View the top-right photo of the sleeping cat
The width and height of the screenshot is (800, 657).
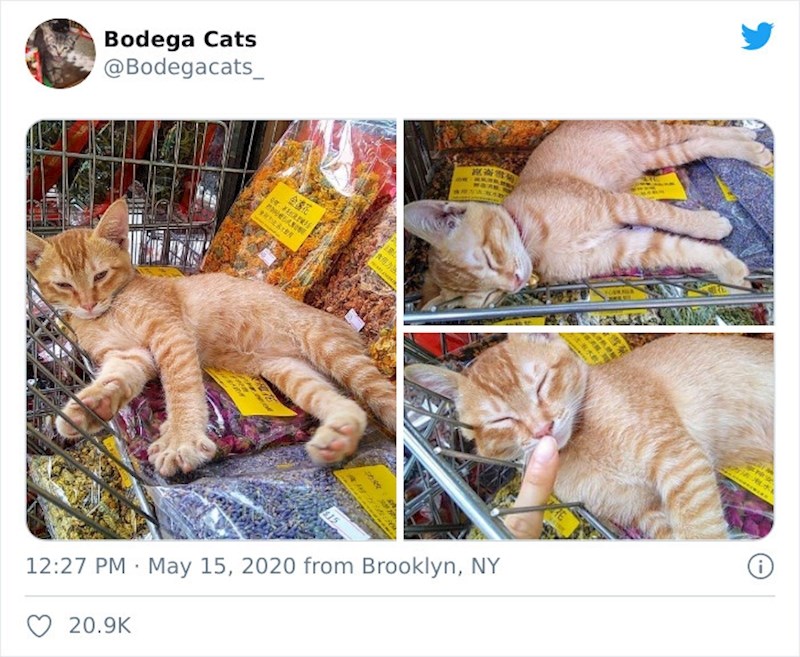pos(589,222)
